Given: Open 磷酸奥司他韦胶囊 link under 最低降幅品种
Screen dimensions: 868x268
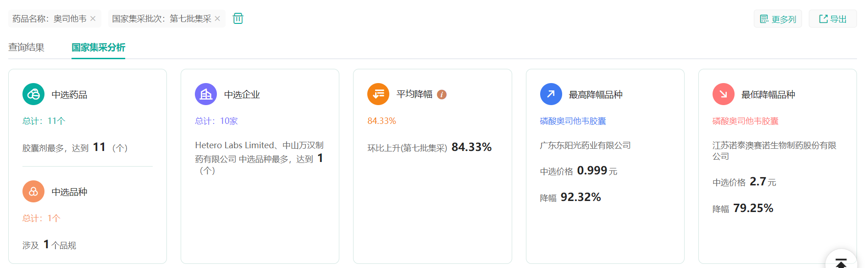Looking at the screenshot, I should 745,121.
